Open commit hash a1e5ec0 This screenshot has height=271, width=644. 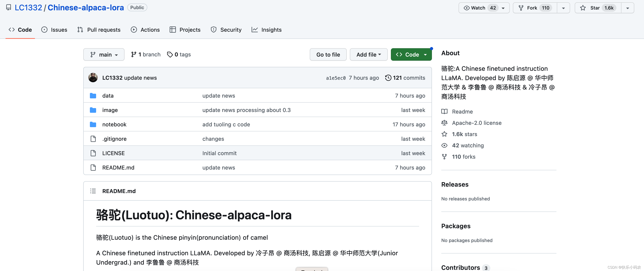(336, 78)
